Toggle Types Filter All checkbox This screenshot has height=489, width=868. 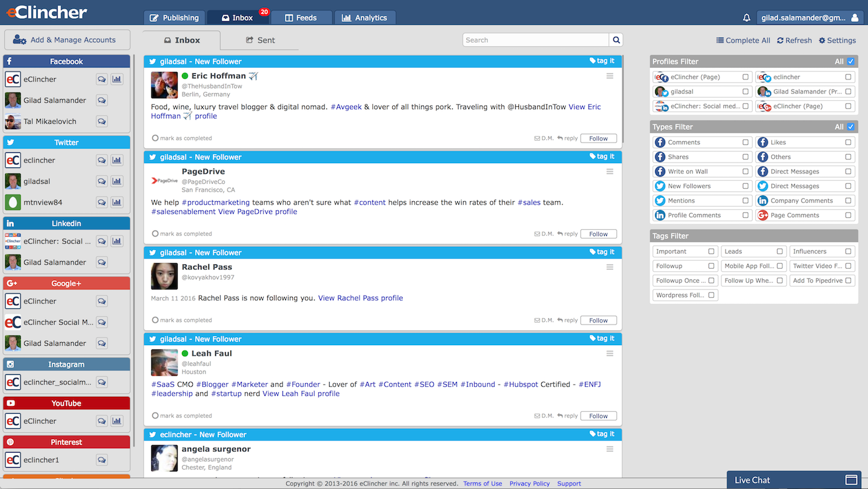pos(851,127)
